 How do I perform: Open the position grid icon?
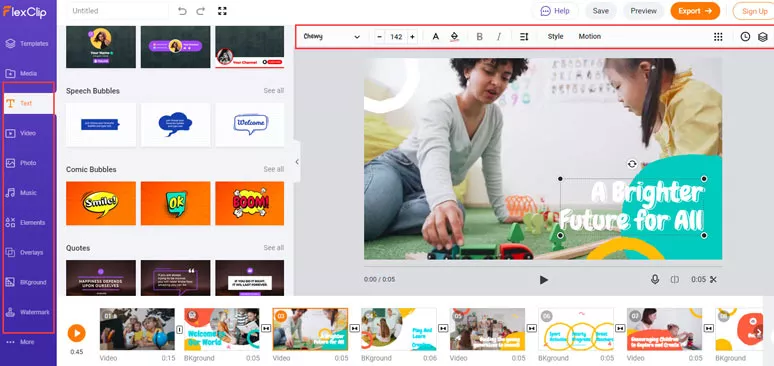[718, 37]
